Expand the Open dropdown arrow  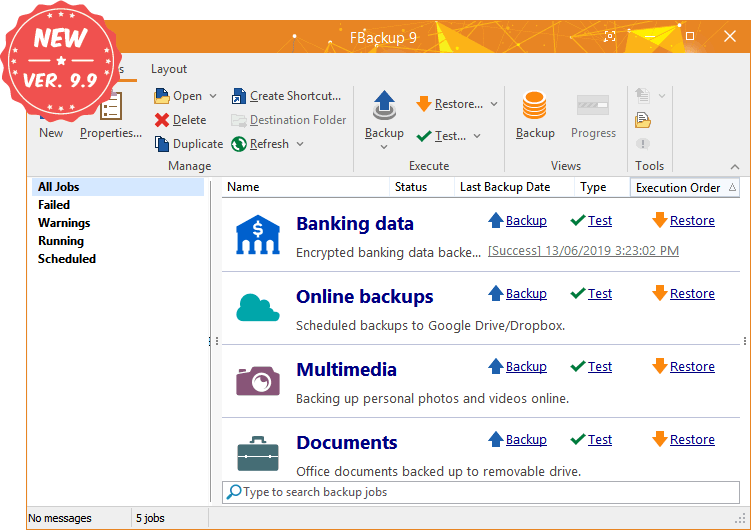click(x=212, y=97)
